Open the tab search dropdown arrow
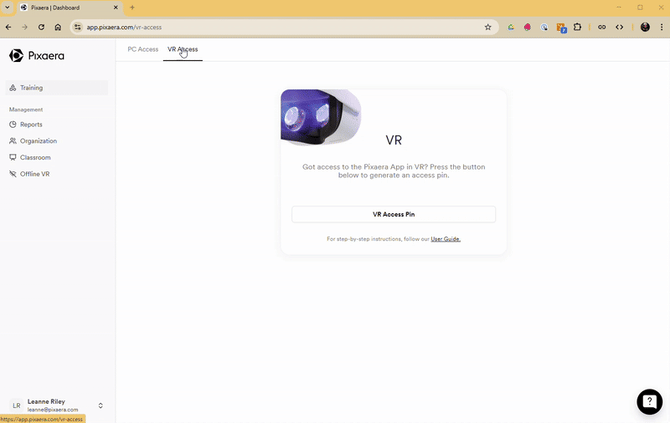The height and width of the screenshot is (423, 670). (x=7, y=7)
